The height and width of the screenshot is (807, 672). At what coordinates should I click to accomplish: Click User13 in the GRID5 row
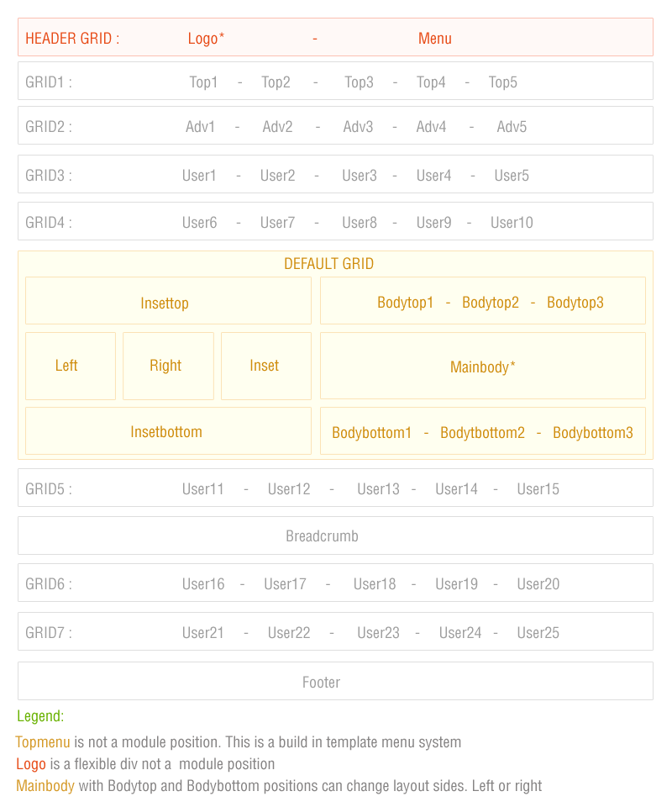378,489
